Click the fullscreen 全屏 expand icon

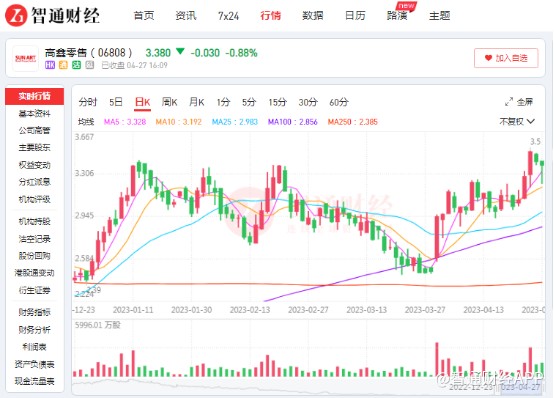pos(509,102)
